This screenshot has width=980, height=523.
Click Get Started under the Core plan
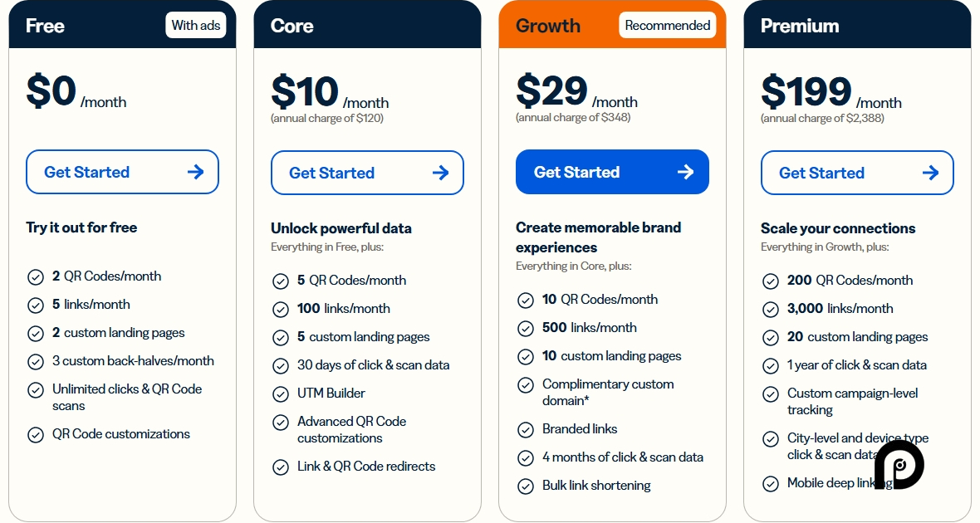tap(367, 173)
